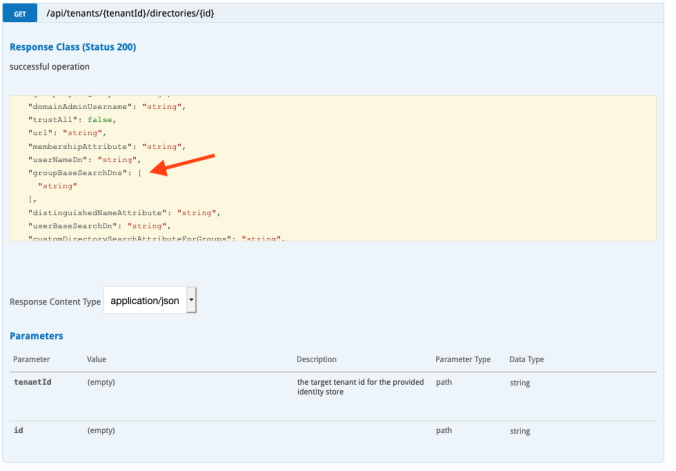The width and height of the screenshot is (676, 471).
Task: Click the Data Type column header
Action: (x=527, y=358)
